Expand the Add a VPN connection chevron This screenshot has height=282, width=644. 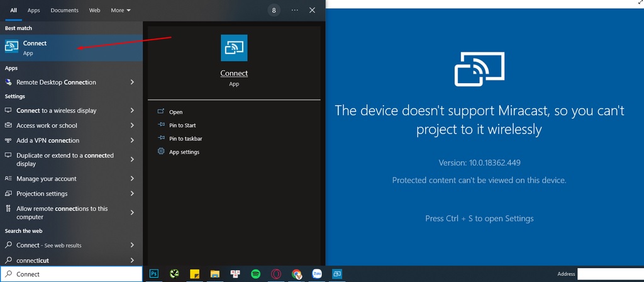132,140
